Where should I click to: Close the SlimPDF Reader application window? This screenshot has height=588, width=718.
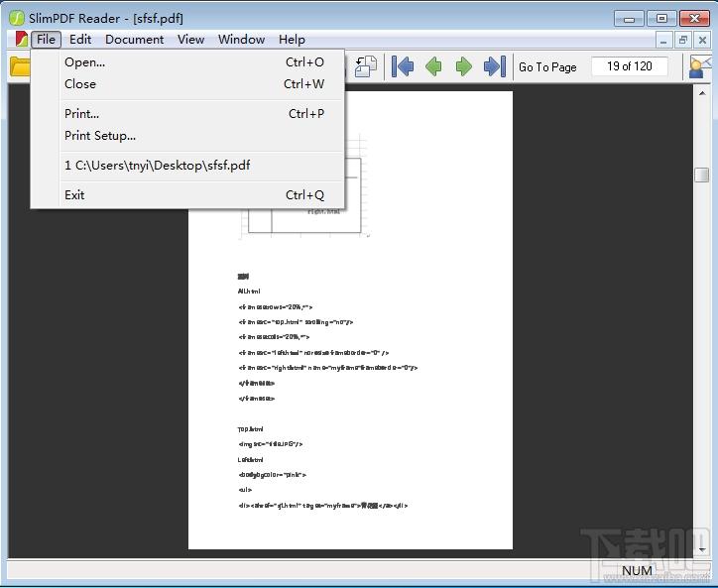tap(694, 19)
